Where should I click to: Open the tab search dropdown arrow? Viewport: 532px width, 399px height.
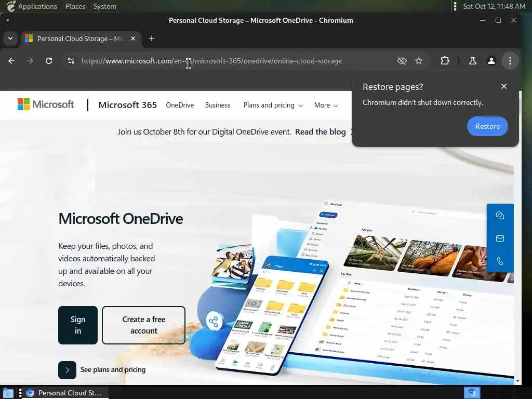coord(10,38)
